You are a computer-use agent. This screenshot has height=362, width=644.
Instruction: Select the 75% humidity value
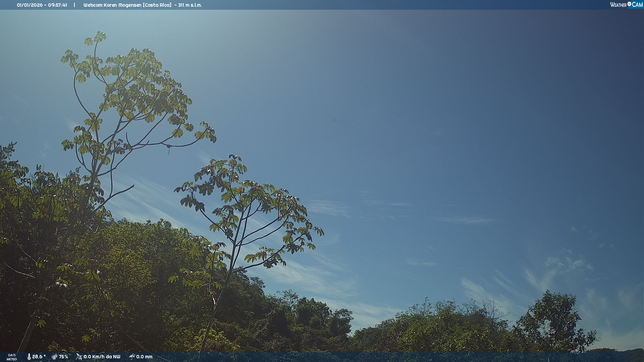click(63, 357)
